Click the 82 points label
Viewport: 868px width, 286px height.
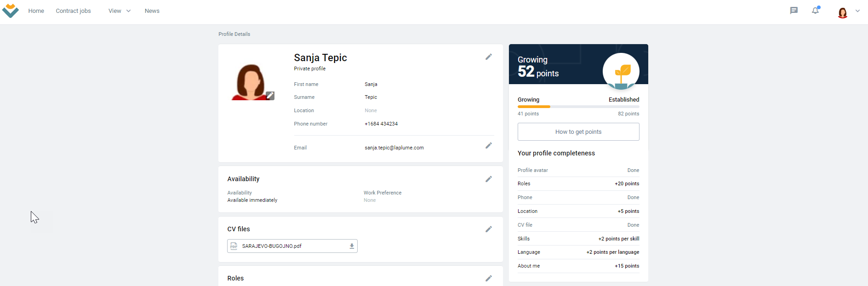pos(628,114)
